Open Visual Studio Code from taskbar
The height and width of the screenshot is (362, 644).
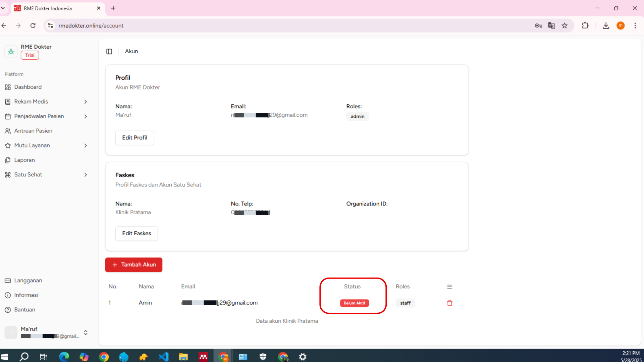[164, 357]
